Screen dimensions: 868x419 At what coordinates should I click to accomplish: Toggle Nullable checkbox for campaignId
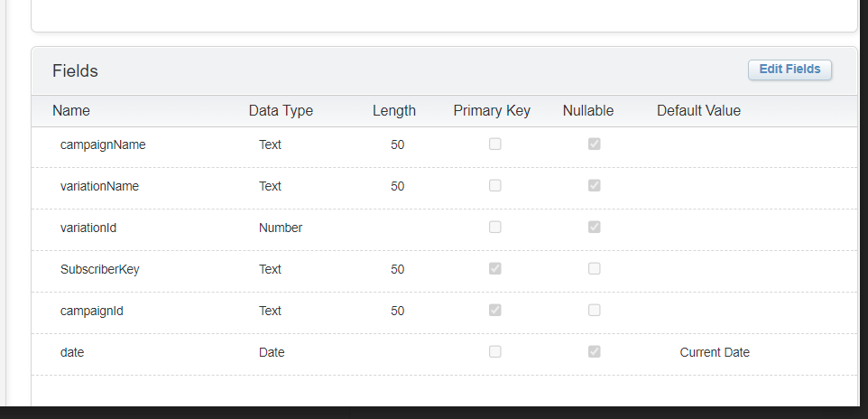594,311
